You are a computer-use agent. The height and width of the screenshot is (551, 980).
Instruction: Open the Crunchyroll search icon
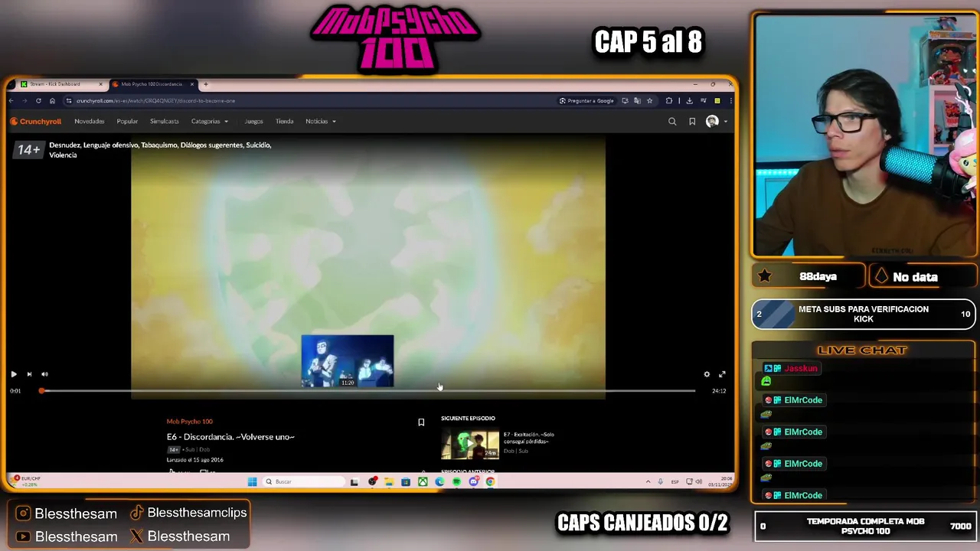[672, 121]
